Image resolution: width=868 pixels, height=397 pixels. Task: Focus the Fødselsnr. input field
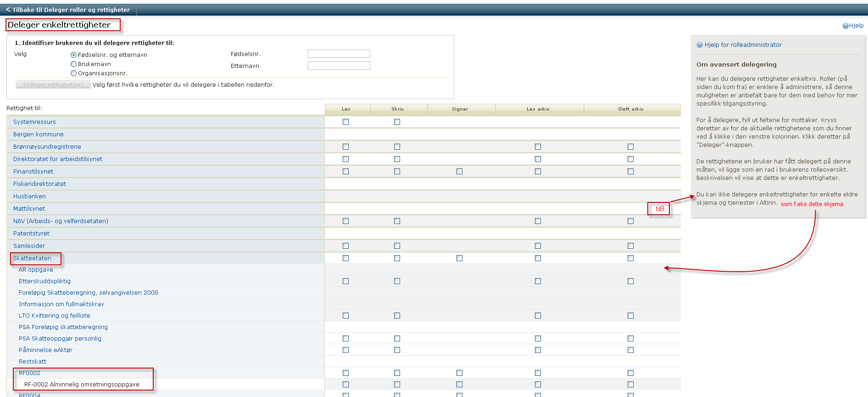click(x=339, y=54)
